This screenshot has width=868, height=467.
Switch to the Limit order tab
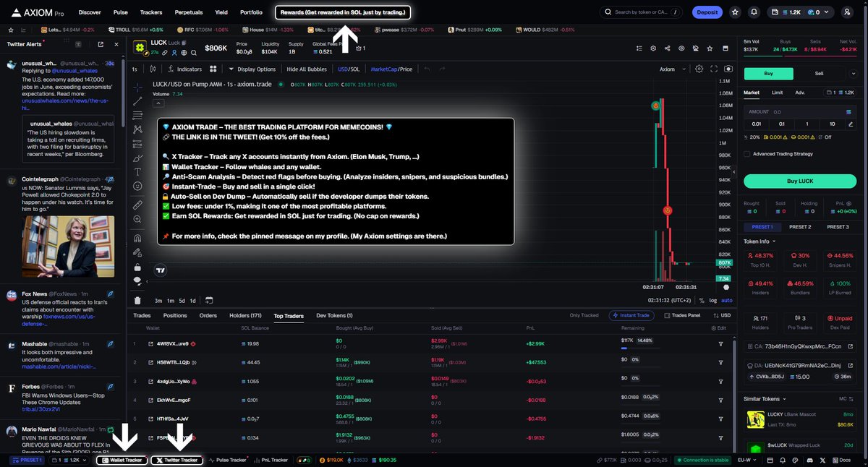[x=777, y=93]
